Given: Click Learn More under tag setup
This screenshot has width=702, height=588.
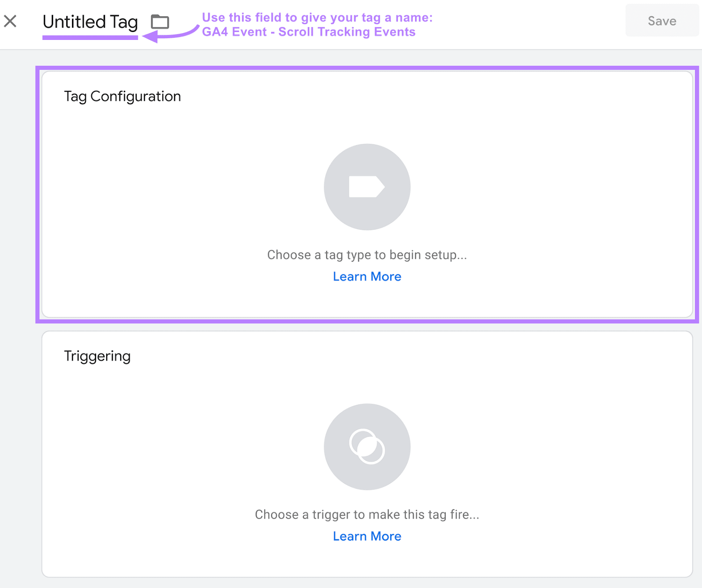Looking at the screenshot, I should click(367, 276).
